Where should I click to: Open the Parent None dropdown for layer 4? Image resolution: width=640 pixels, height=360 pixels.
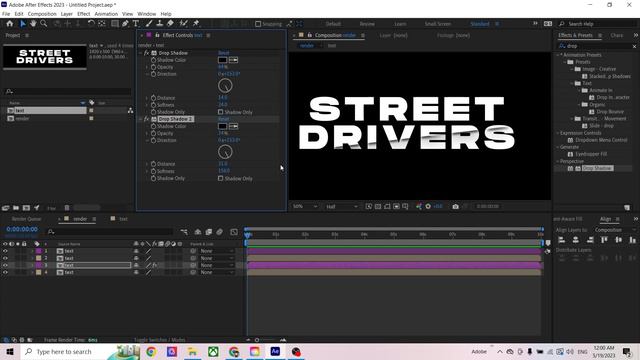pos(217,272)
